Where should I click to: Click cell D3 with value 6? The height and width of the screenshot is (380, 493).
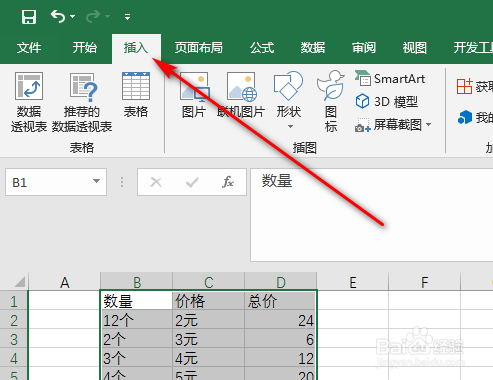pyautogui.click(x=281, y=339)
